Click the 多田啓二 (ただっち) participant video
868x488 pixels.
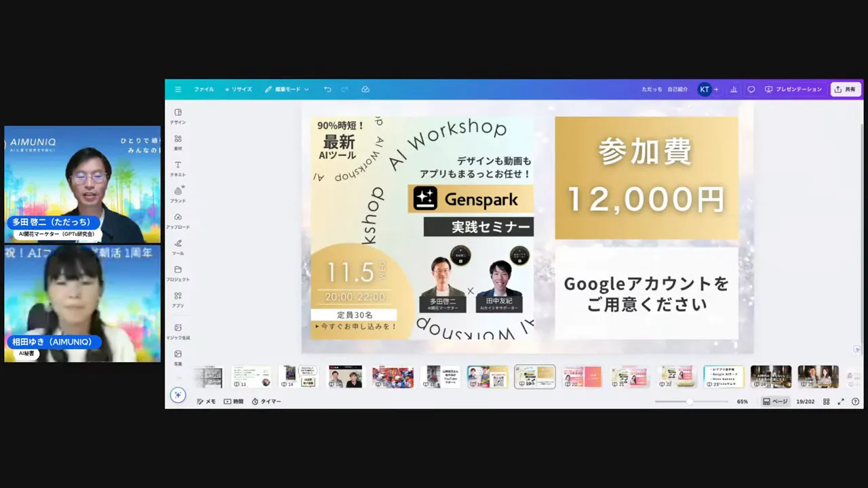coord(83,184)
